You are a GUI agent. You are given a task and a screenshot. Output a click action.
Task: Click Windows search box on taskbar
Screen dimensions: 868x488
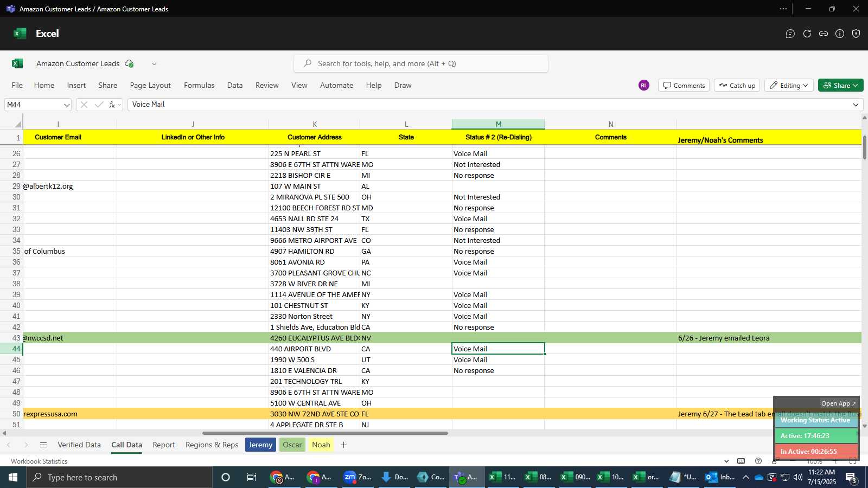pyautogui.click(x=119, y=478)
